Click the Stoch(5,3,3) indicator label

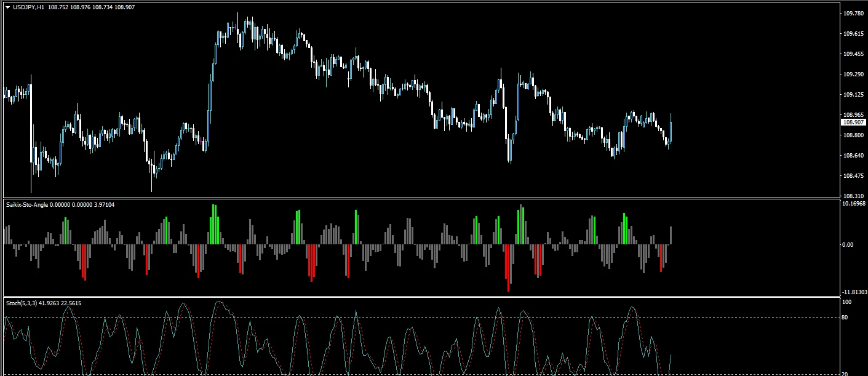tap(23, 303)
